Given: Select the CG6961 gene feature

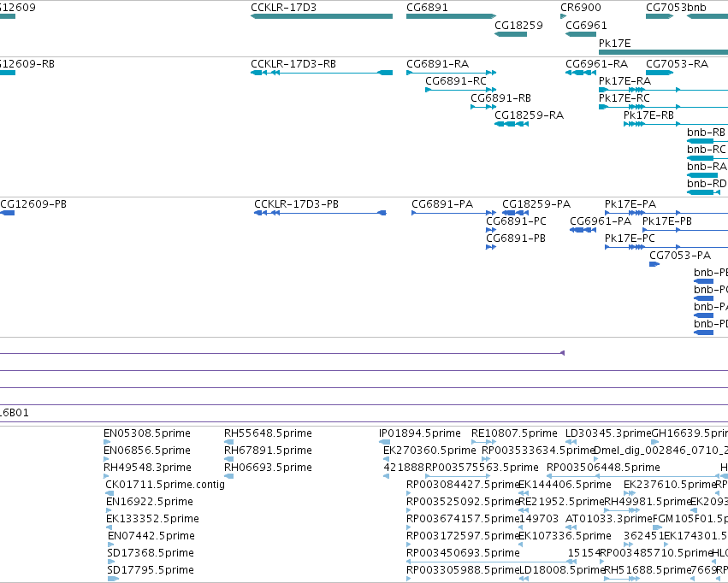Looking at the screenshot, I should pos(580,34).
